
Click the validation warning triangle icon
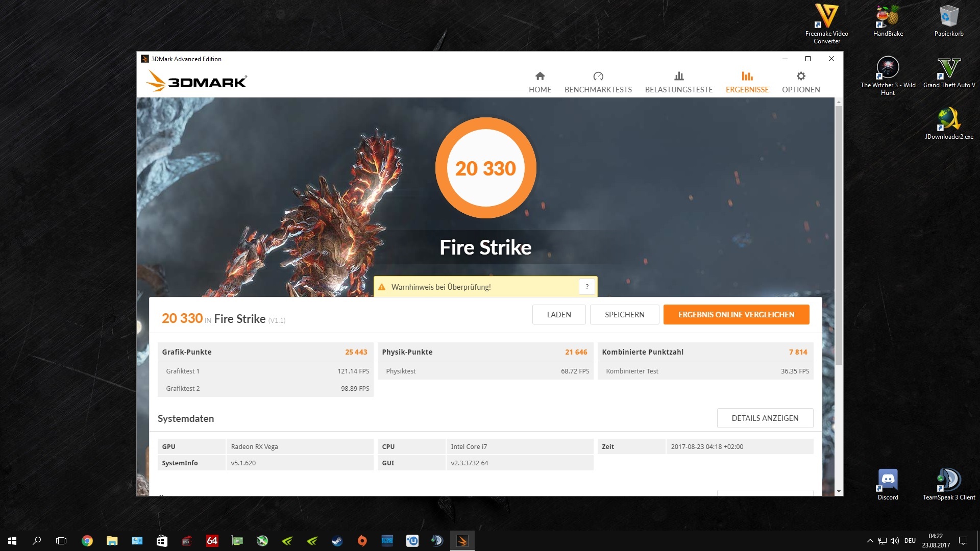[x=382, y=287]
